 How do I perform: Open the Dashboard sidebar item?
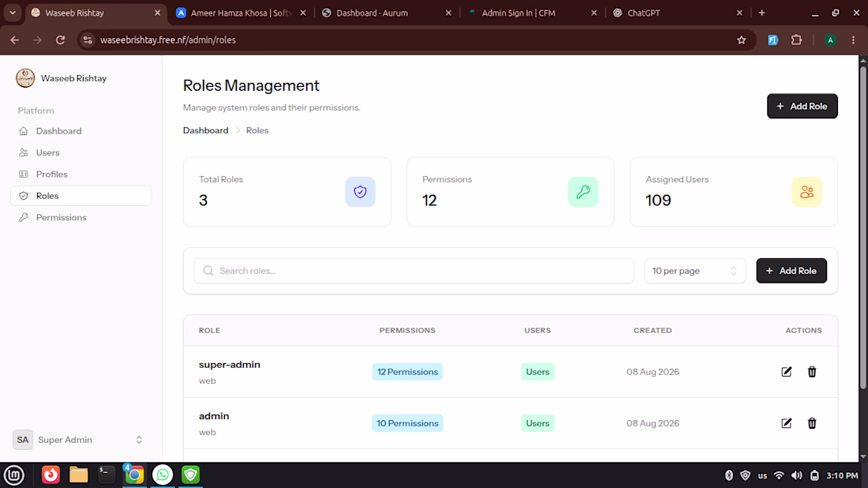click(x=80, y=131)
